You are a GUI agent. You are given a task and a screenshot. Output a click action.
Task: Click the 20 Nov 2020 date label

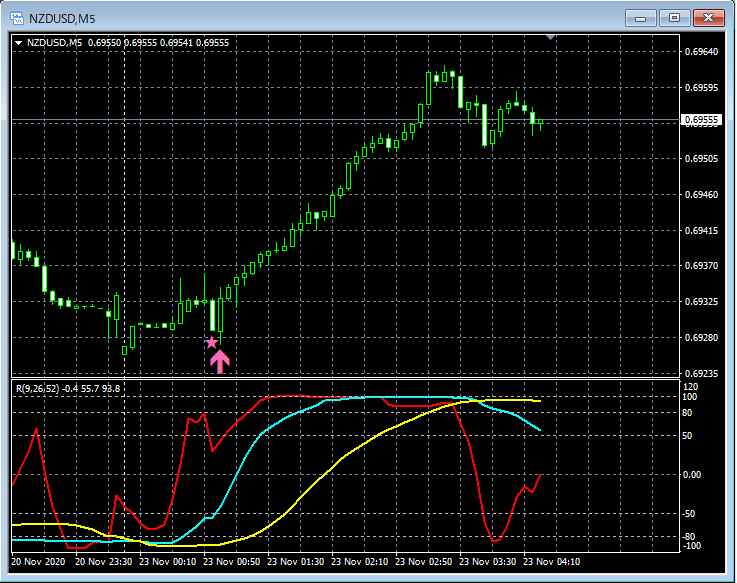coord(39,561)
